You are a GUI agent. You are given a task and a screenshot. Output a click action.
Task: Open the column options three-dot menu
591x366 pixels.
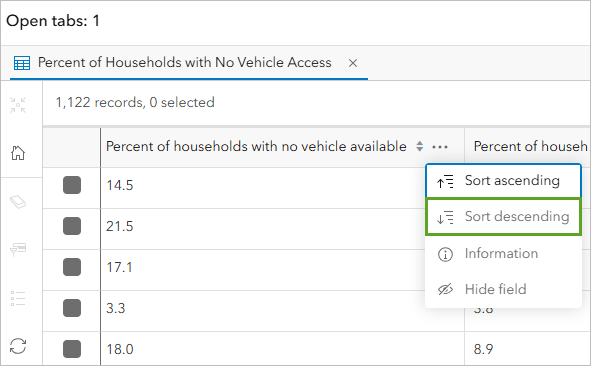coord(440,147)
